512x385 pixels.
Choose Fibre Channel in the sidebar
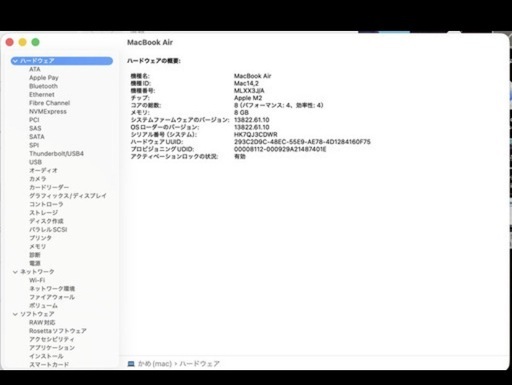(49, 103)
